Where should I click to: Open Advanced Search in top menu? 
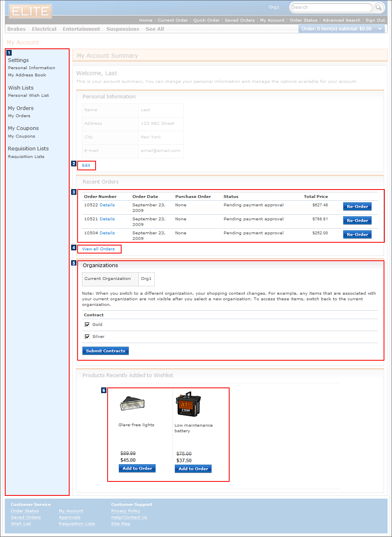pos(342,20)
